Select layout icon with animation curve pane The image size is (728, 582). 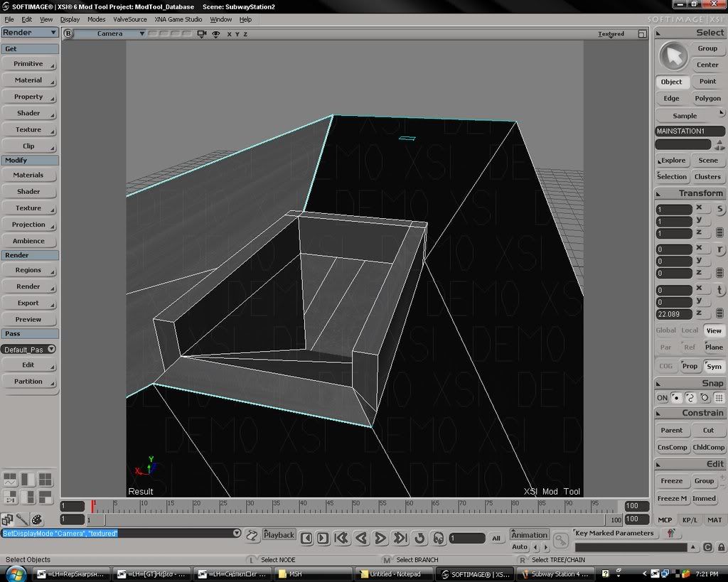click(10, 480)
